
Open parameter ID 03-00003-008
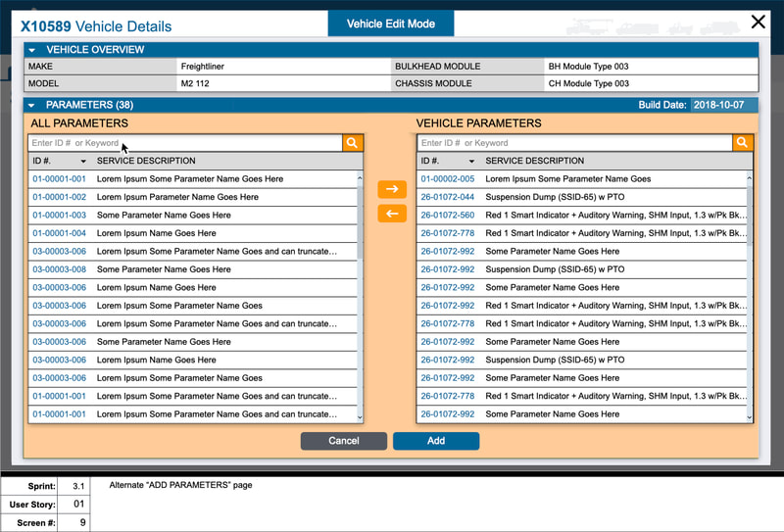[60, 269]
